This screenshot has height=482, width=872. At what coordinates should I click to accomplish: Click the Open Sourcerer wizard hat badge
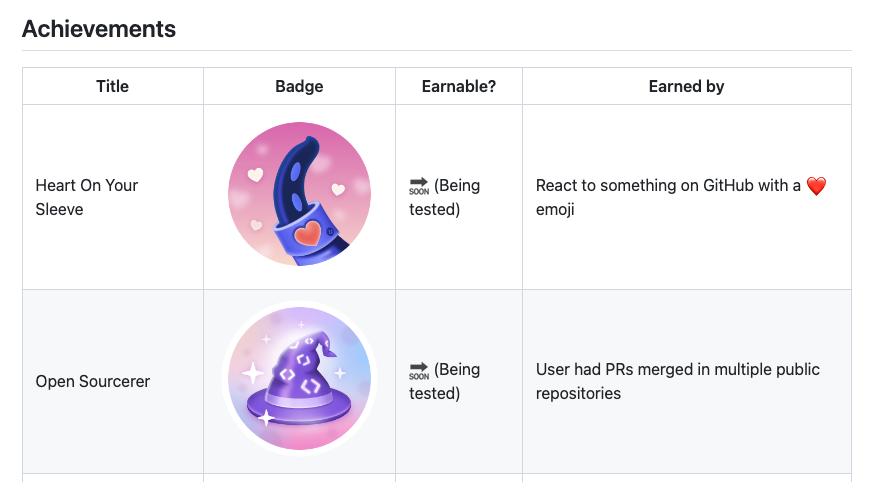pos(299,379)
